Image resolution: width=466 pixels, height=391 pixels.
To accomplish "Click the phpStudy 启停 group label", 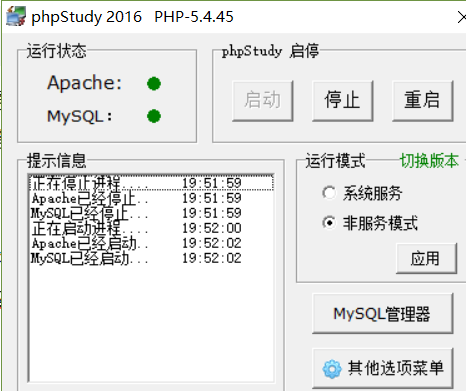I will pyautogui.click(x=270, y=51).
